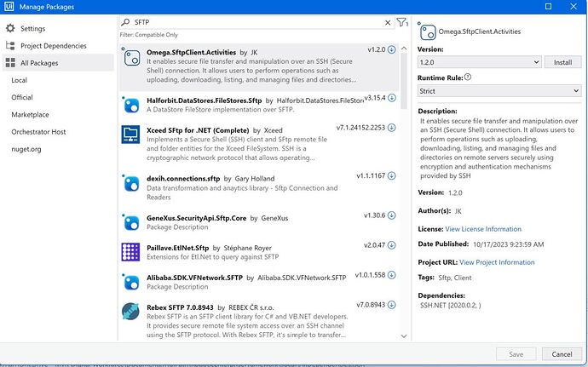Screen dimensions: 588x367
Task: Click the GeneXus.SecurityApi.Sftp.Core package icon
Action: [131, 222]
